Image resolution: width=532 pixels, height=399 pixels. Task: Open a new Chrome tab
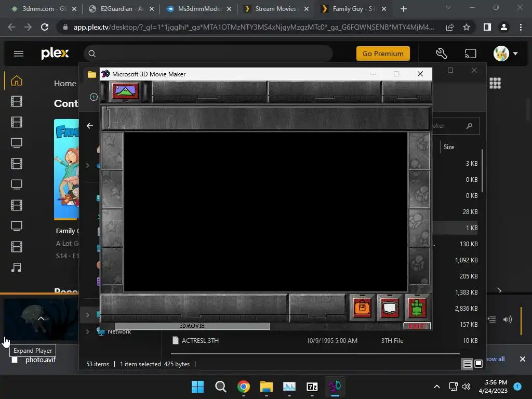tap(403, 9)
